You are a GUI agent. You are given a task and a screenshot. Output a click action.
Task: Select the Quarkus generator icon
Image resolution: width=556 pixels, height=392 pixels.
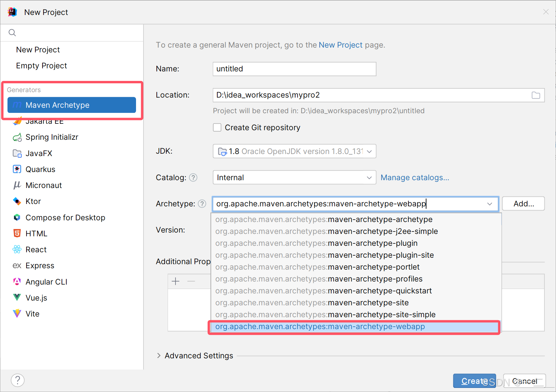click(17, 169)
